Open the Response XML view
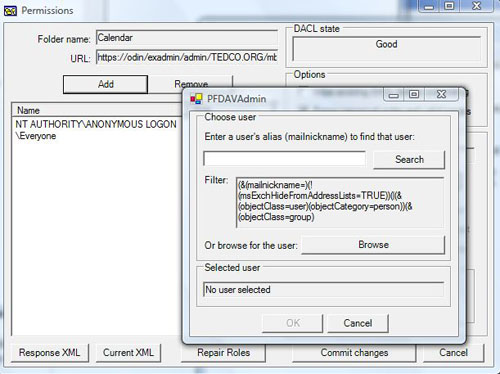Image resolution: width=500 pixels, height=374 pixels. click(x=50, y=353)
